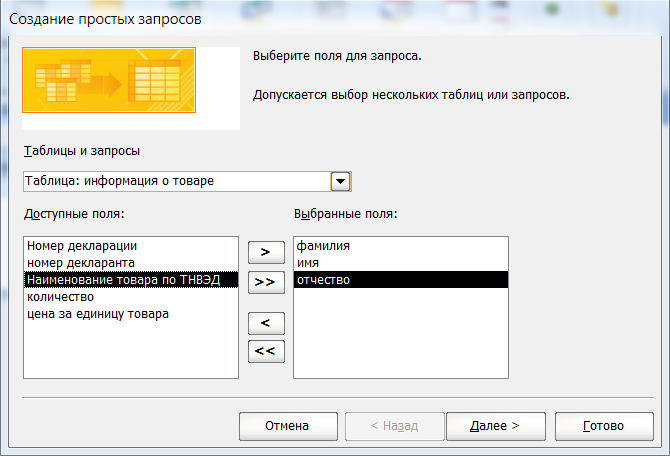Select фамилия in selected fields list

click(x=401, y=246)
